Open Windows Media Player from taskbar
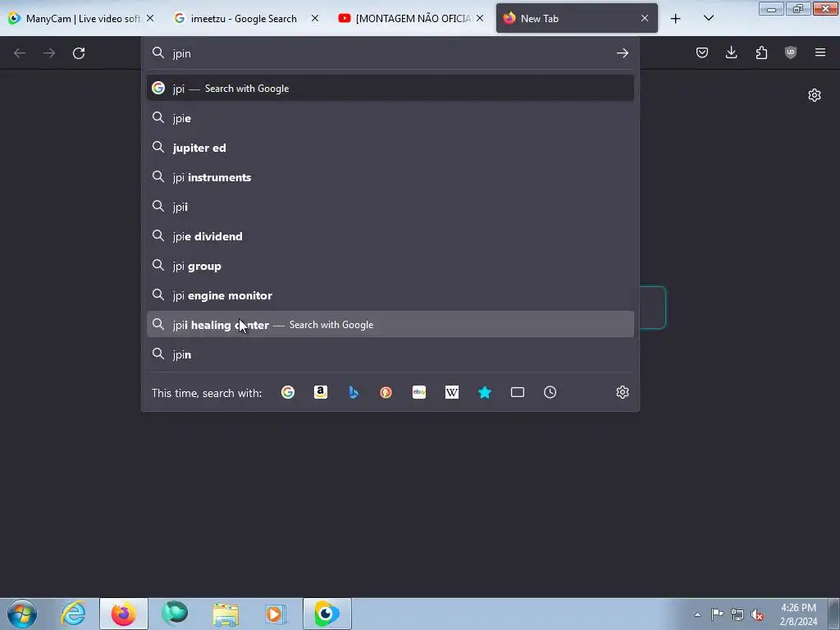Image resolution: width=840 pixels, height=630 pixels. 276,614
